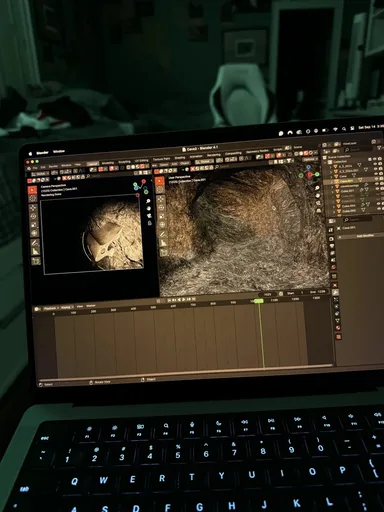This screenshot has height=512, width=384.
Task: Switch to the Geometry Nodes workspace tab
Action: click(257, 151)
